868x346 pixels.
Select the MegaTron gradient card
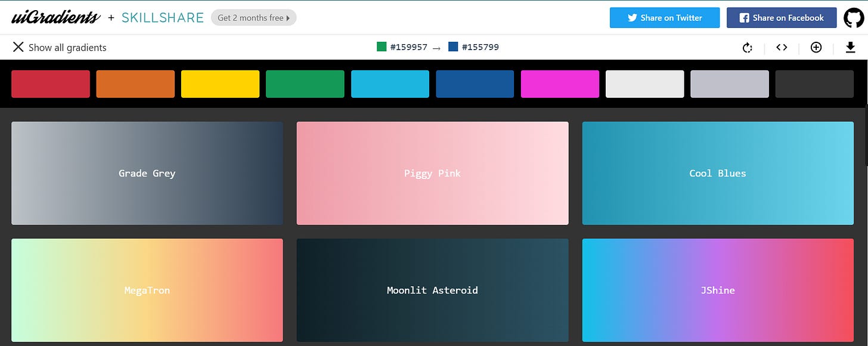(x=147, y=290)
